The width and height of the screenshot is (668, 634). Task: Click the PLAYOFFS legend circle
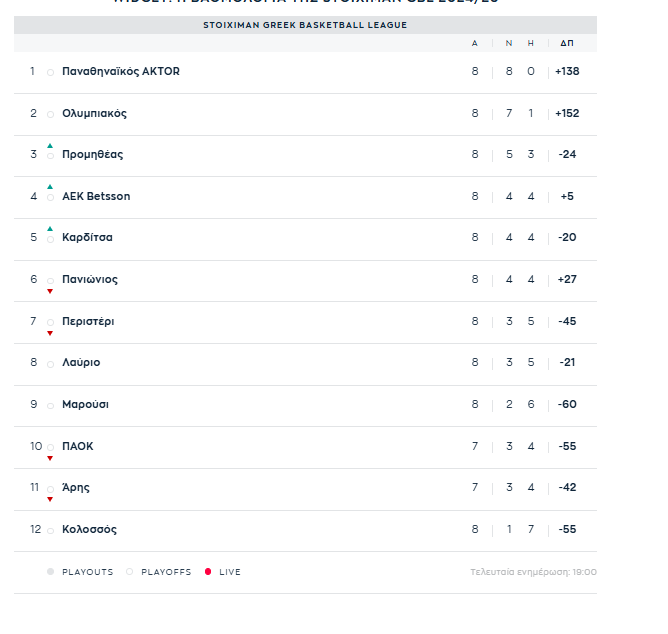129,572
